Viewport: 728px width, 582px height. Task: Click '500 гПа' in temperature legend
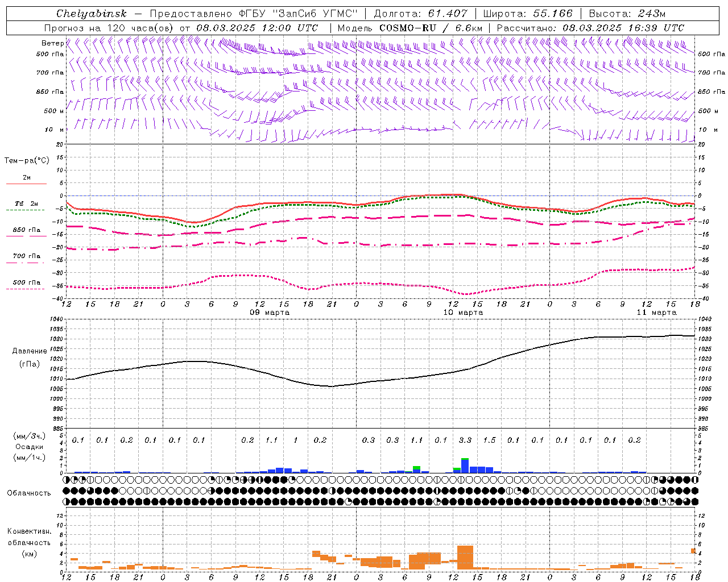tap(26, 282)
